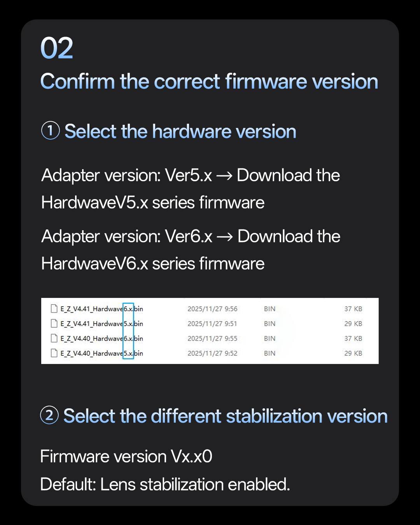Select the E_Z_V4.40_Hardwave6.x.bin file name
The height and width of the screenshot is (525, 420).
pos(101,338)
